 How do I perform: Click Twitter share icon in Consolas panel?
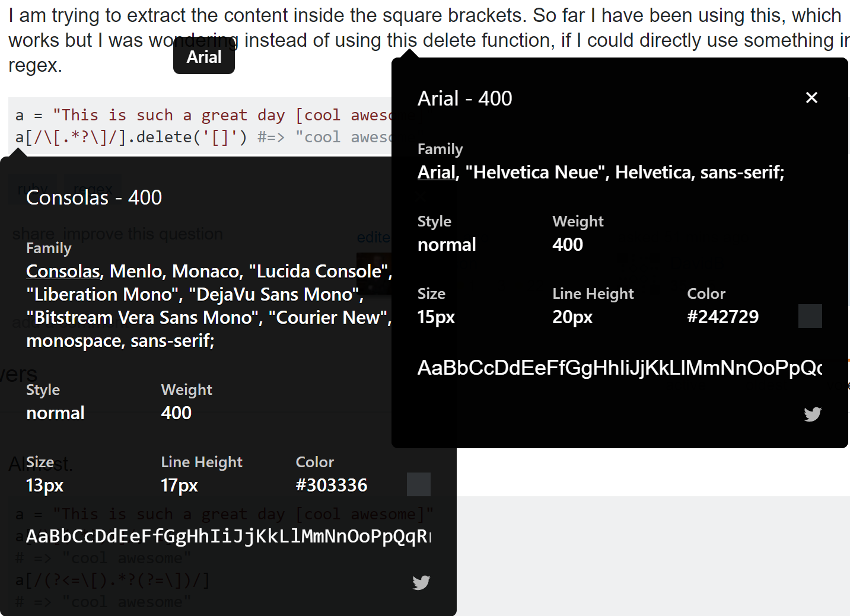pyautogui.click(x=421, y=582)
